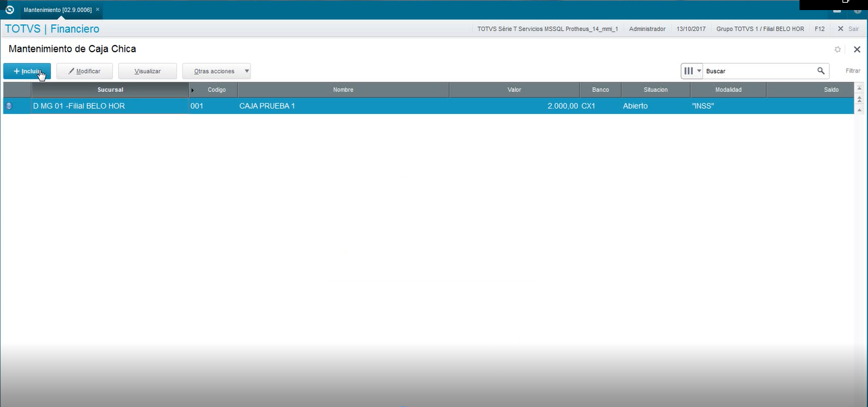This screenshot has width=868, height=407.
Task: Select the bank cell 'CX1'
Action: (600, 106)
